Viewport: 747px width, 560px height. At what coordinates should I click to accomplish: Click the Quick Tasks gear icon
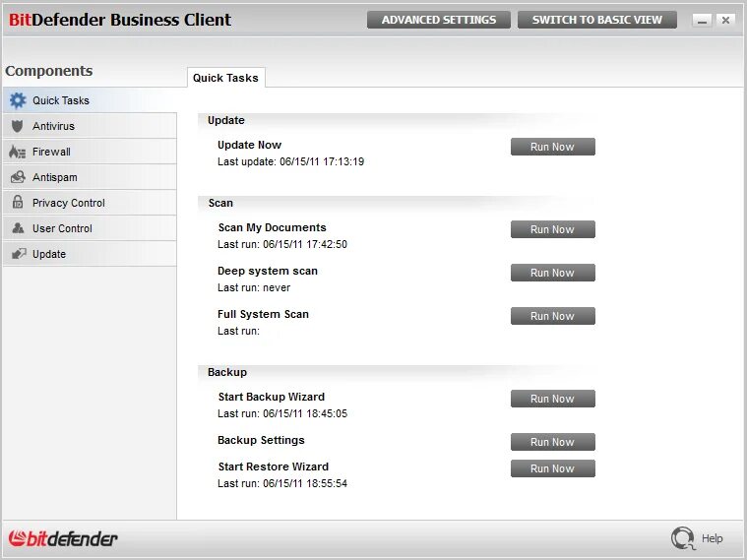pos(18,100)
